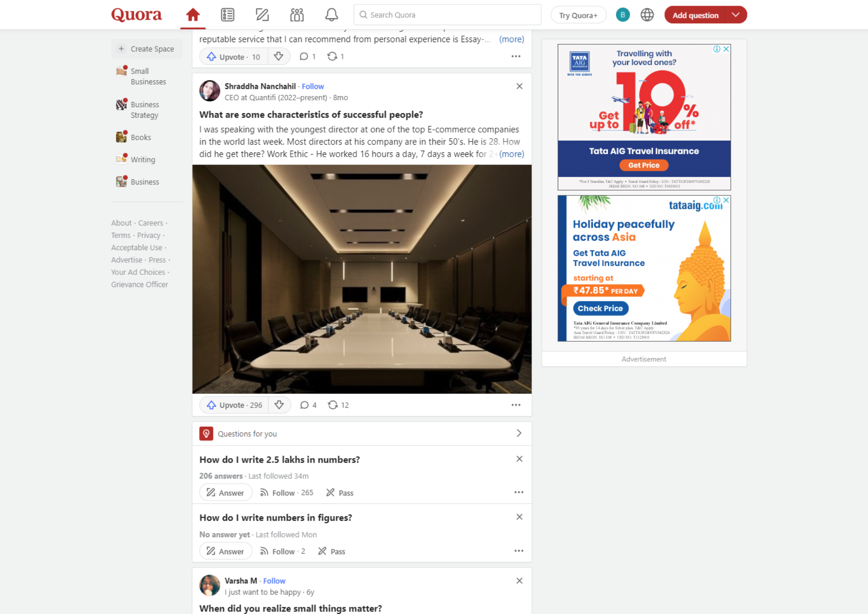
Task: Open the Notifications bell icon
Action: (x=331, y=15)
